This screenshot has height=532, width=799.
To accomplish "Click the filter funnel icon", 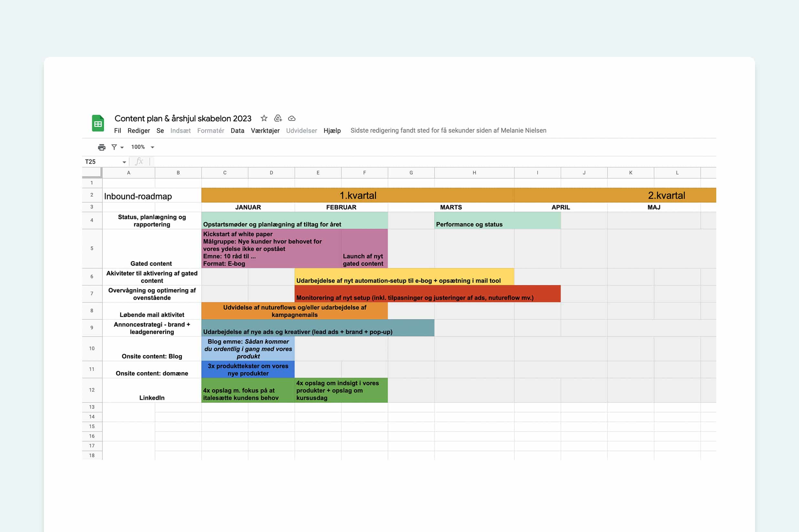I will pyautogui.click(x=114, y=147).
